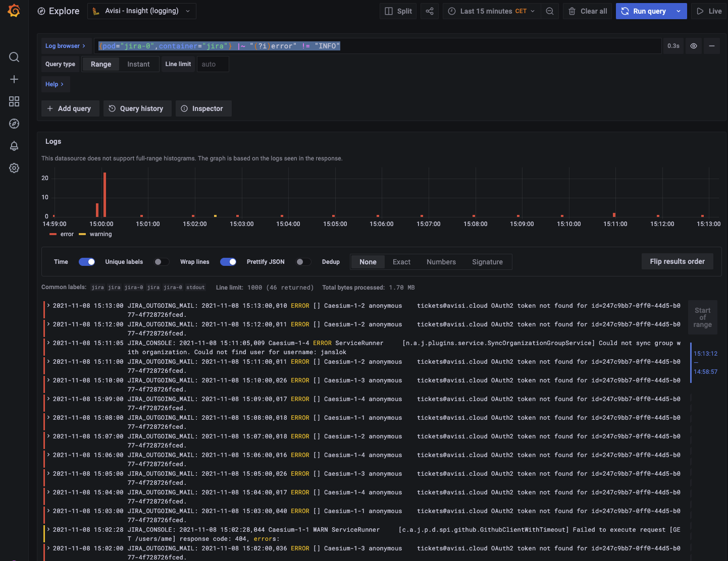
Task: Add a new query row
Action: pos(69,108)
